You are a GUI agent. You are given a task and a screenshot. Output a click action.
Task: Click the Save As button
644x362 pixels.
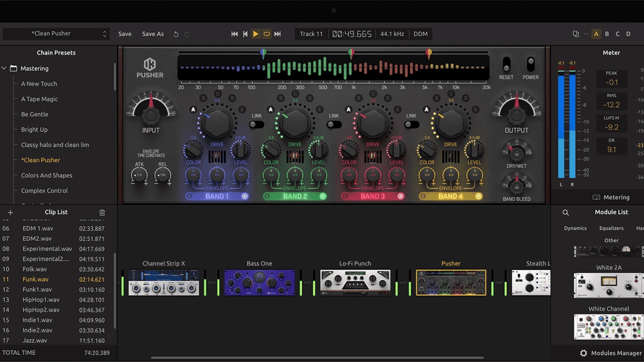click(x=153, y=34)
